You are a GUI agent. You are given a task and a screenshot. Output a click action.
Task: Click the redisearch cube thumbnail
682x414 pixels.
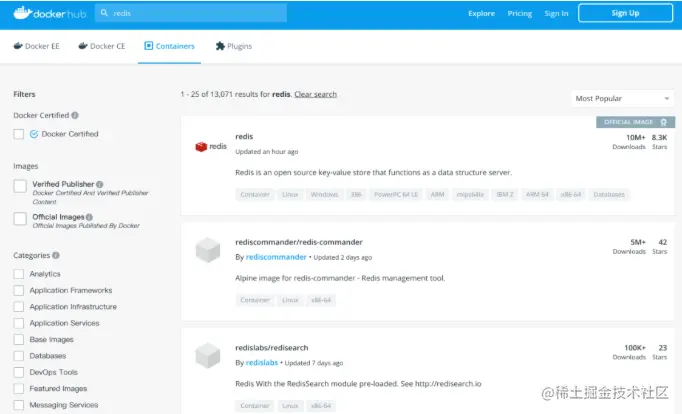coord(208,356)
